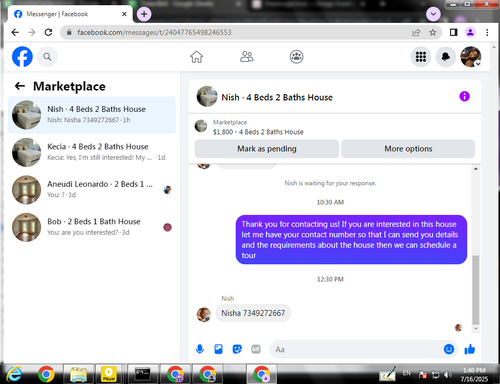Send a thumbs-up like
Screen dimensions: 500x384
pos(470,349)
